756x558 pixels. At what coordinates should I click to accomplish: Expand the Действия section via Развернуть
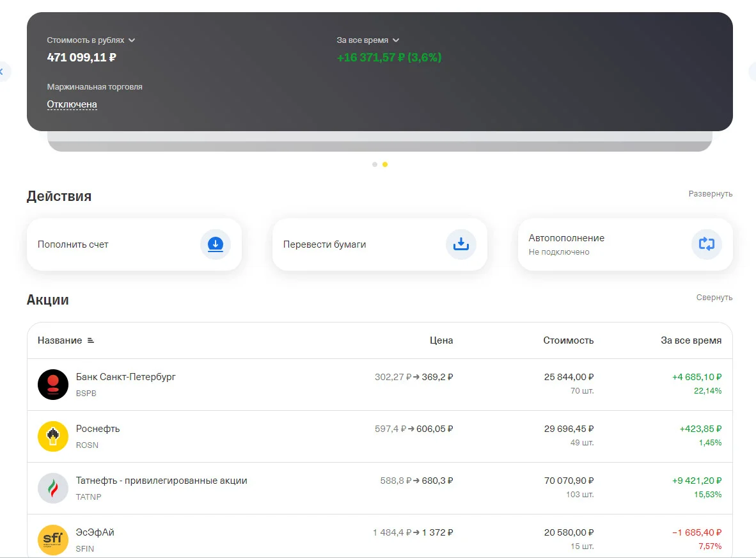pyautogui.click(x=710, y=194)
